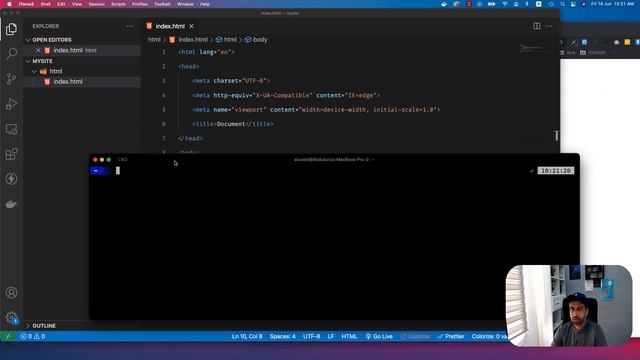This screenshot has width=640, height=360.
Task: Open the Profiles menu
Action: point(140,4)
